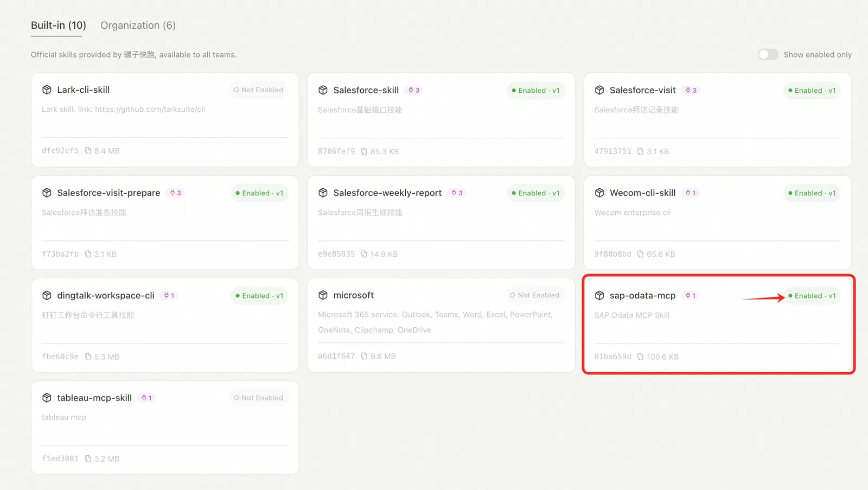Click the hash 47913751

(x=612, y=151)
